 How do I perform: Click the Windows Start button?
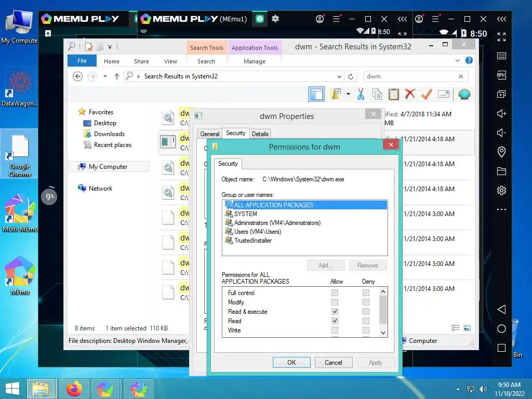pyautogui.click(x=12, y=389)
